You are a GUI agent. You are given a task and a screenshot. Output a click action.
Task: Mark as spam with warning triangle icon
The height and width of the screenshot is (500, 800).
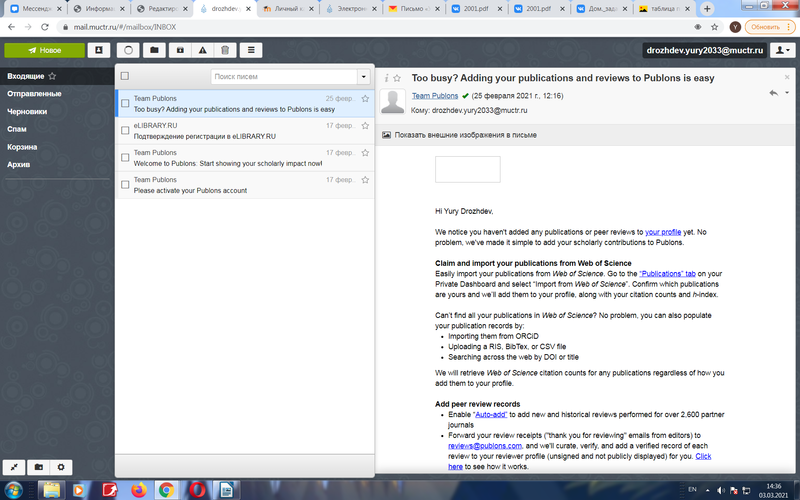203,50
